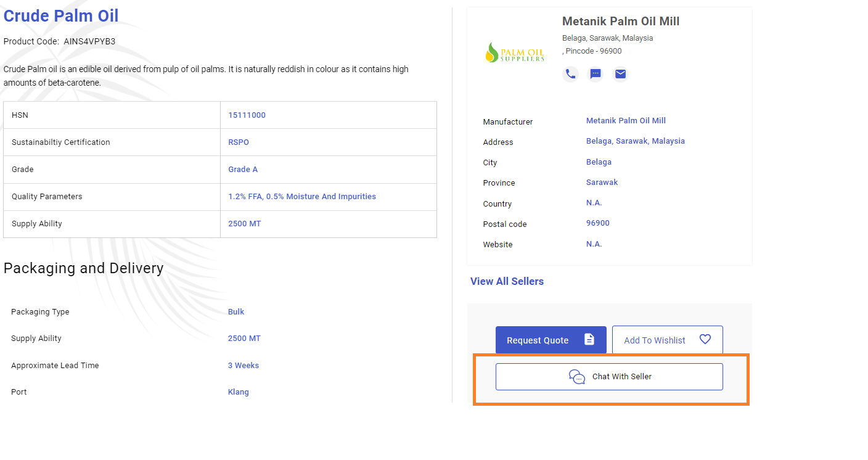Screen dimensions: 868x460
Task: Open the Palm Oil Suppliers logo
Action: 515,52
